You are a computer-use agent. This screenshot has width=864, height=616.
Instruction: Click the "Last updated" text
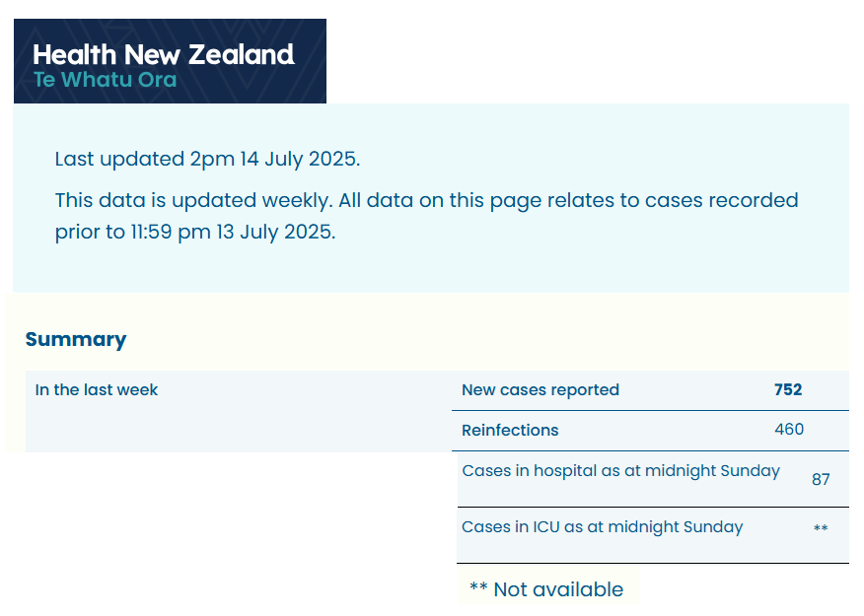click(x=120, y=159)
